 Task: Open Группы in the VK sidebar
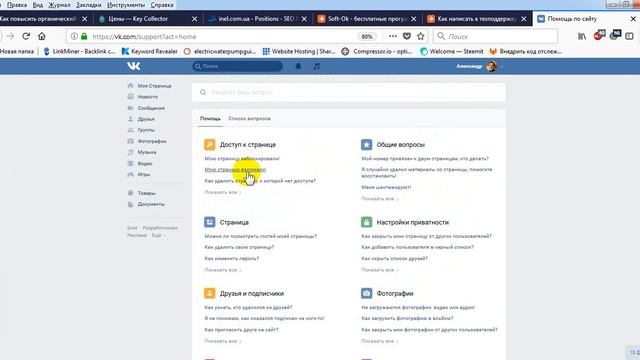(x=141, y=130)
